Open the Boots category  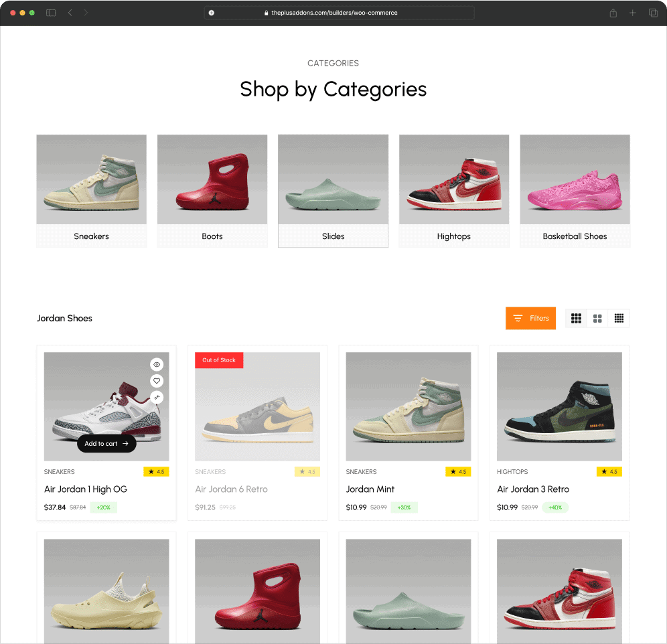click(x=212, y=191)
